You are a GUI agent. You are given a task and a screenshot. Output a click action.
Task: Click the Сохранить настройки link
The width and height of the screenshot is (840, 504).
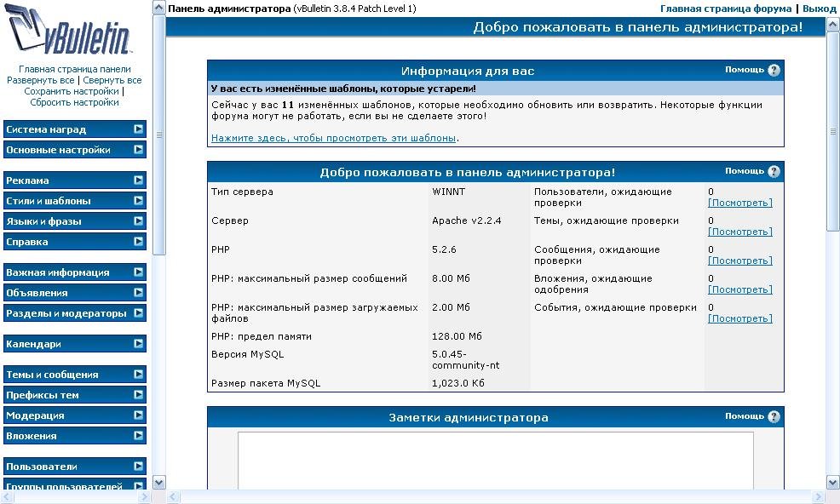[72, 91]
